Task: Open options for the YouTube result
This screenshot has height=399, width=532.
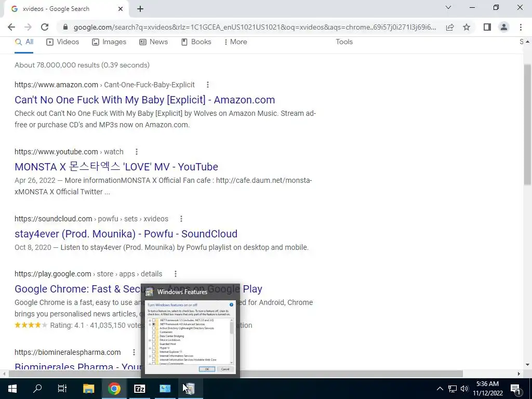Action: pos(137,152)
